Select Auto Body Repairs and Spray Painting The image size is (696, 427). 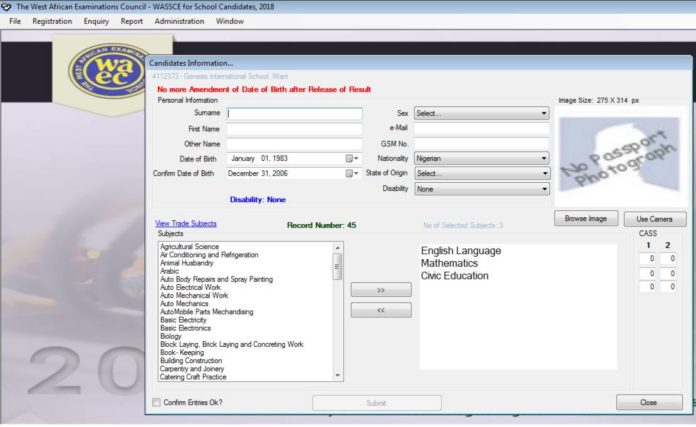[x=216, y=279]
